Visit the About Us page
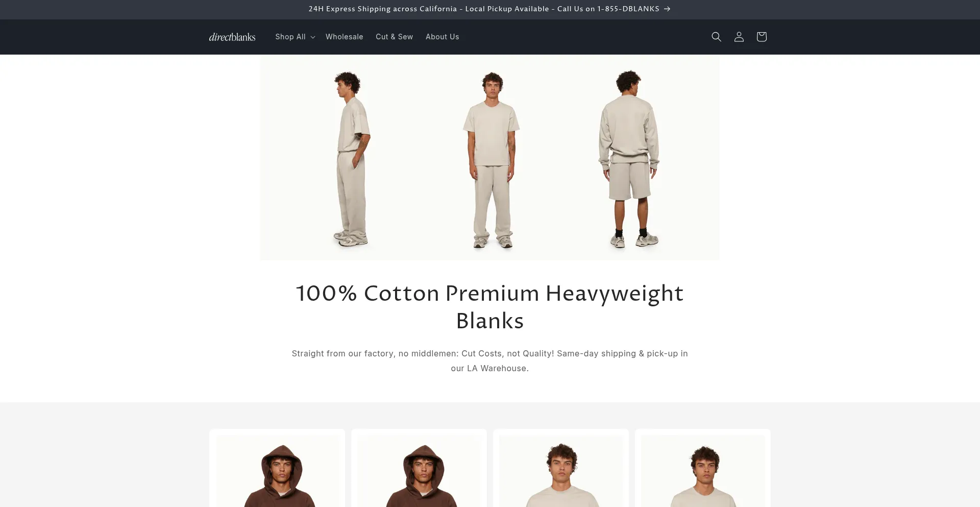 [443, 37]
